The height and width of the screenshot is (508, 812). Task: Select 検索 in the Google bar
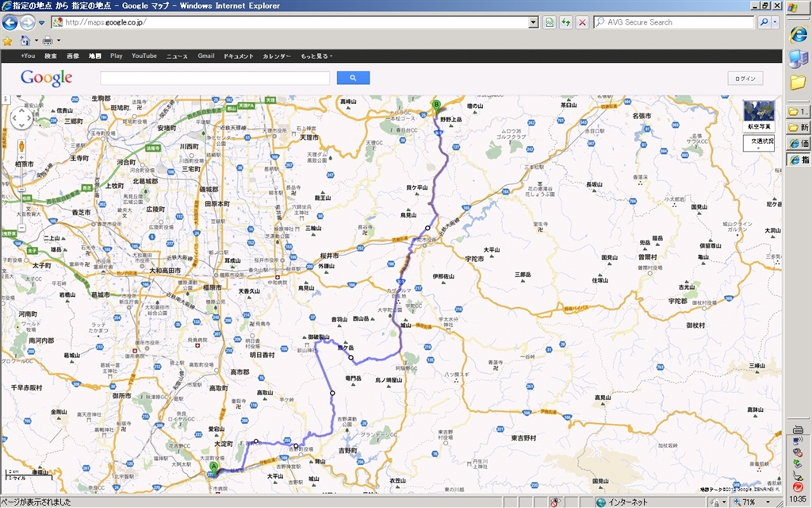pos(51,56)
